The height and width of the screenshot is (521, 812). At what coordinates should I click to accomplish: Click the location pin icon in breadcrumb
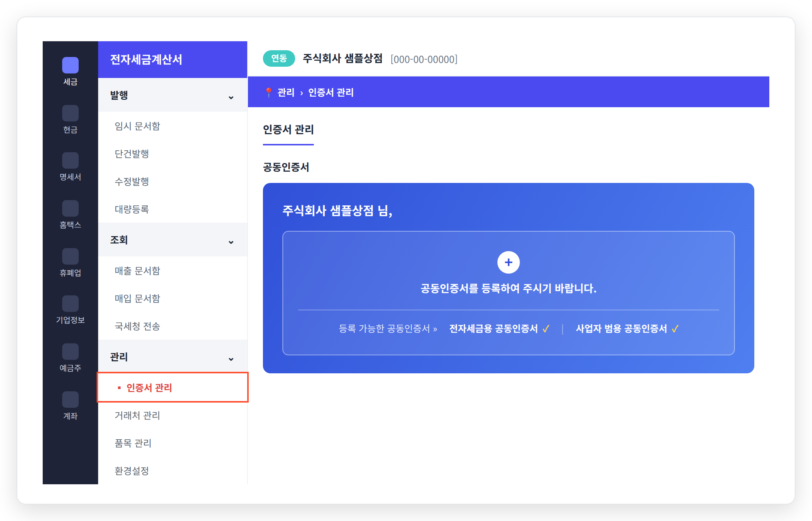[x=269, y=92]
